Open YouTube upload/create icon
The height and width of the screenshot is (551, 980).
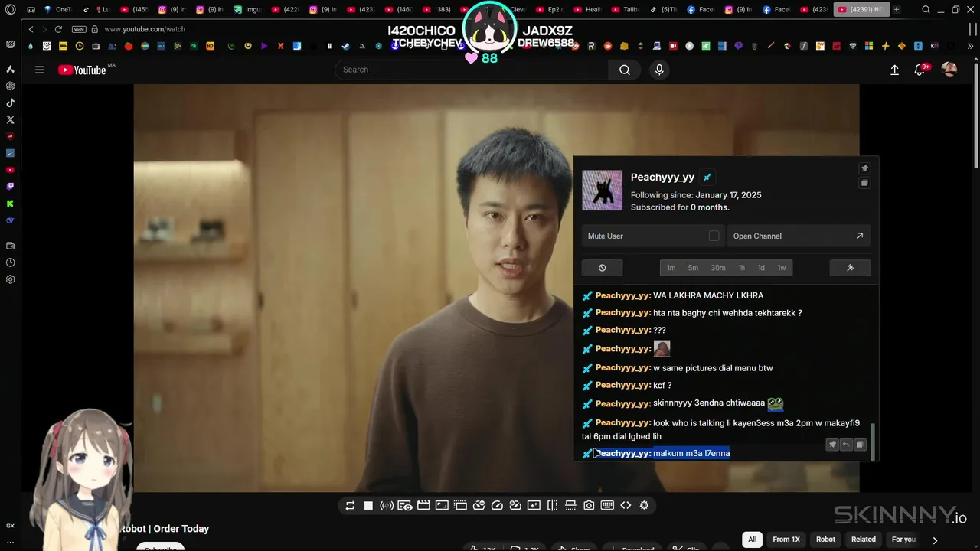pos(894,70)
